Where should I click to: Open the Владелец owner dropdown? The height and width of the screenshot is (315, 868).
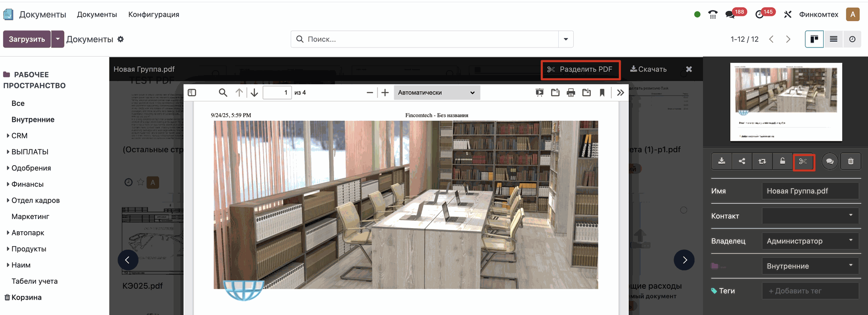tap(810, 241)
